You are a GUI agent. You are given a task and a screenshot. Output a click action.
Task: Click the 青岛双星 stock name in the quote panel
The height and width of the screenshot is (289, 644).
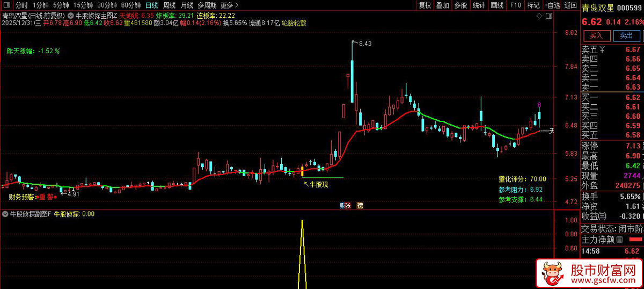(x=598, y=8)
